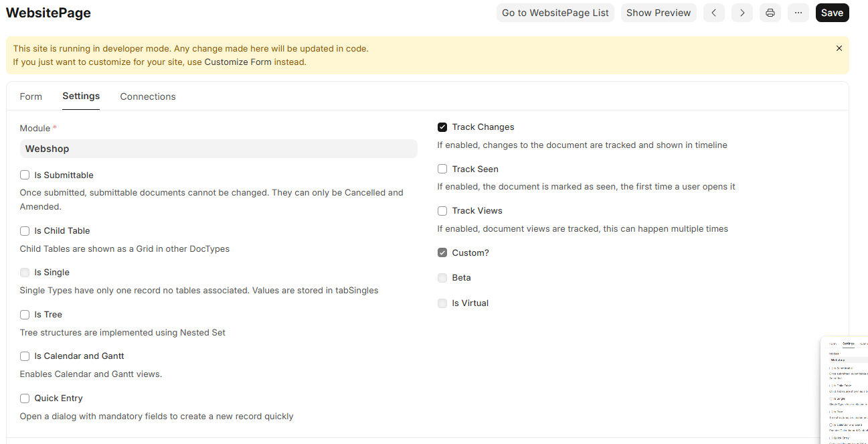Toggle Is Calendar and Gantt checkbox
The image size is (868, 444).
[25, 356]
